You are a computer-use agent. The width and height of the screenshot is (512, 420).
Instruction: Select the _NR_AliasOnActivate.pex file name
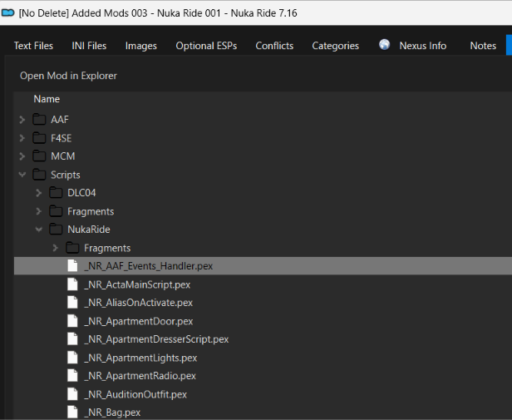tap(139, 303)
